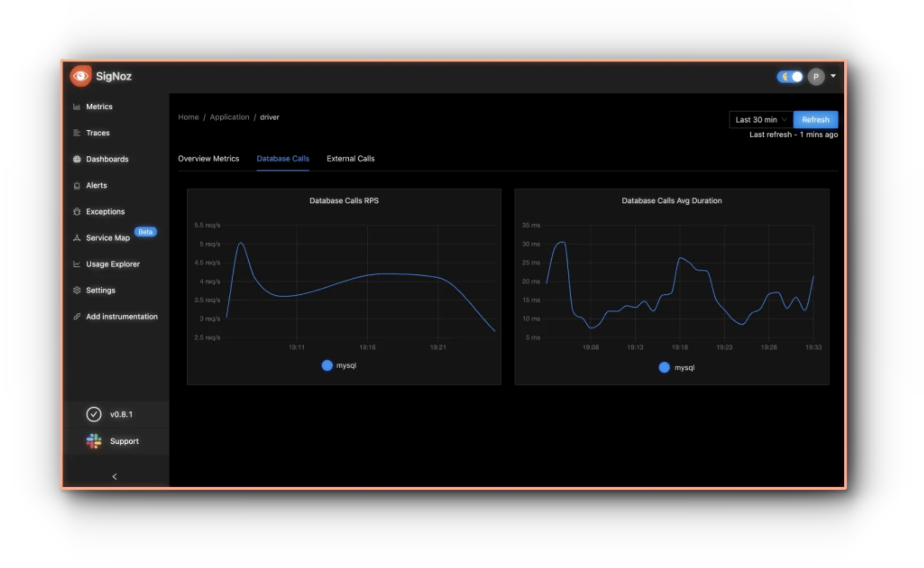Screen dimensions: 924x568
Task: Click the 5.5 req/s axis label
Action: pos(207,225)
